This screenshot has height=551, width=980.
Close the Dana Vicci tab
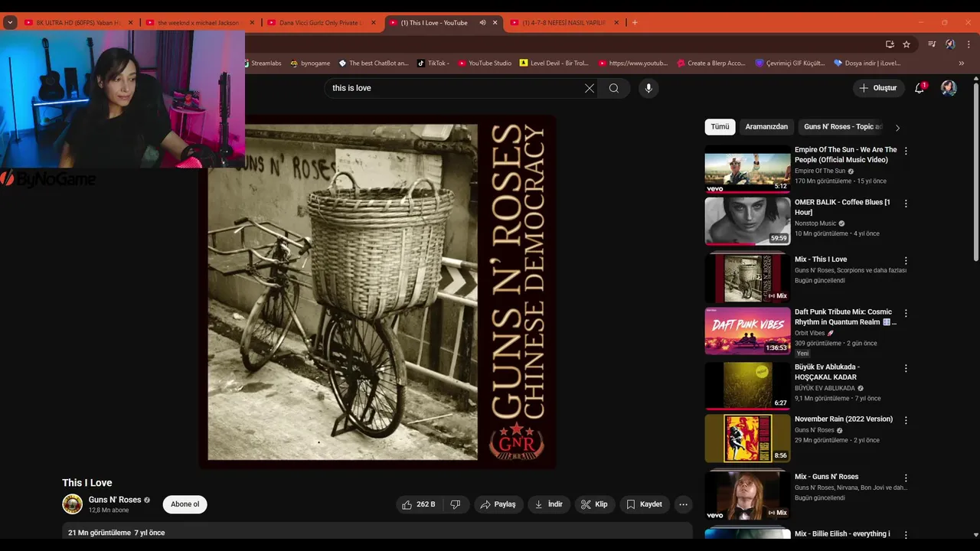click(374, 22)
